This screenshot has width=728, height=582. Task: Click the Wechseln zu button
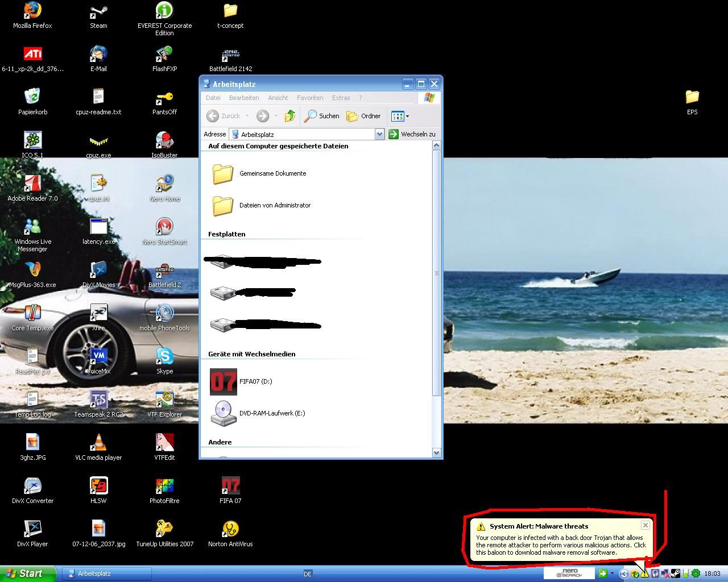coord(412,134)
